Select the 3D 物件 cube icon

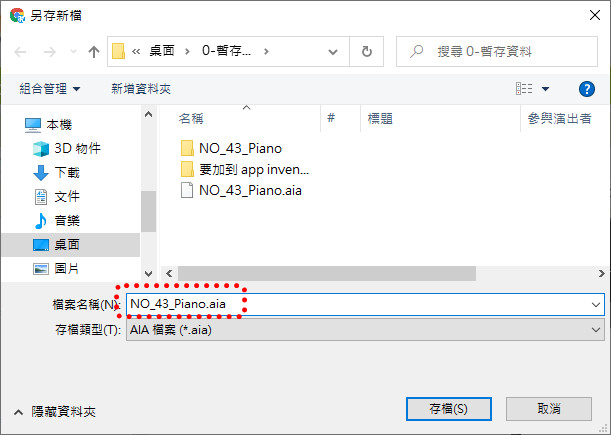41,149
